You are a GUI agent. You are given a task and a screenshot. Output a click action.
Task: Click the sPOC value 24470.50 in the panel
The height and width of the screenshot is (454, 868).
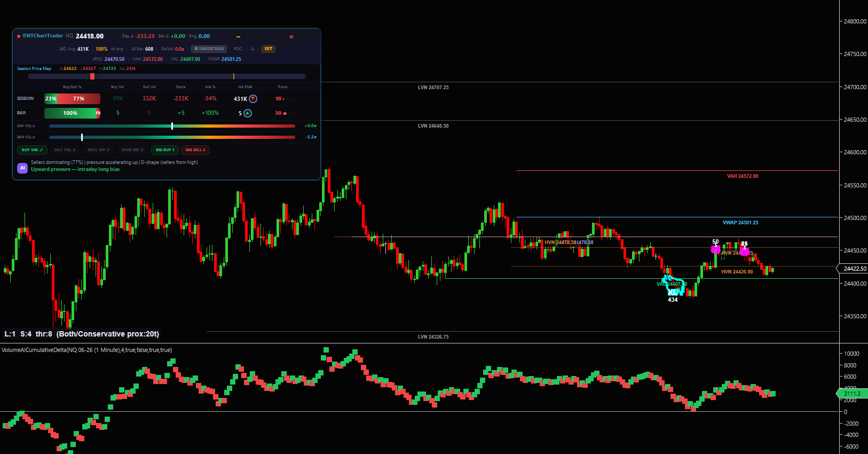[x=114, y=59]
